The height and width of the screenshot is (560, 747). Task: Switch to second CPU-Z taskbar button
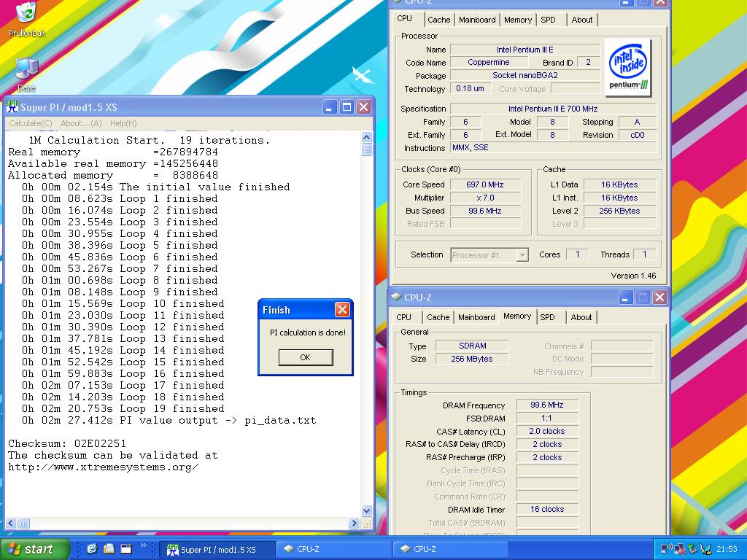451,550
